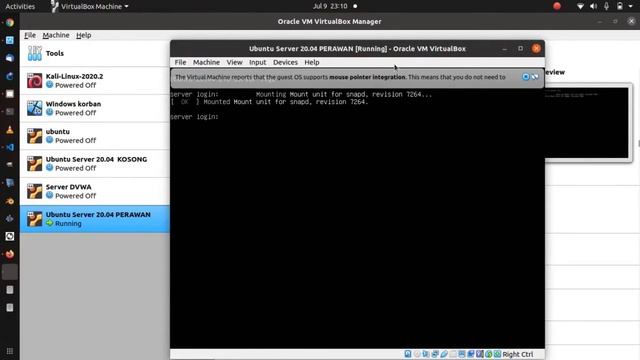Image resolution: width=640 pixels, height=360 pixels.
Task: Open the VirtualBox Machine app menu
Action: [x=89, y=6]
